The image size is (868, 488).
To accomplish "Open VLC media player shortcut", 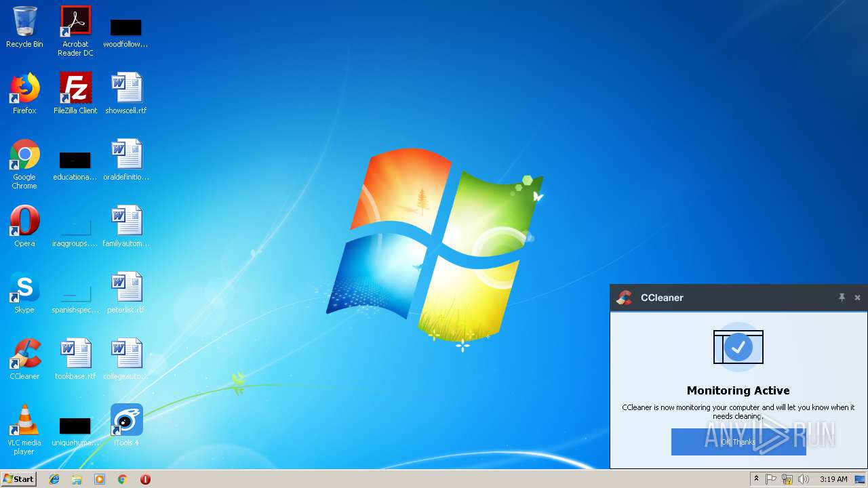I will tap(24, 430).
